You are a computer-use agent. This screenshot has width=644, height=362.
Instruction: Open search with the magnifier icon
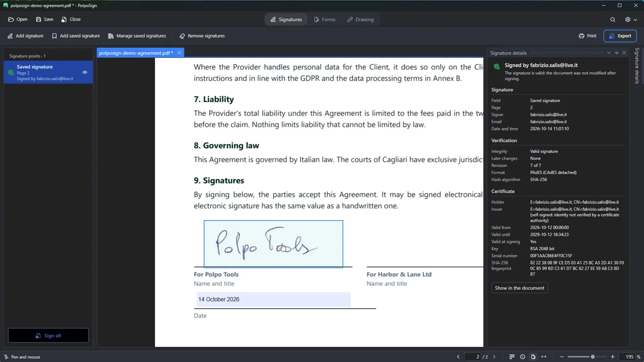point(613,19)
